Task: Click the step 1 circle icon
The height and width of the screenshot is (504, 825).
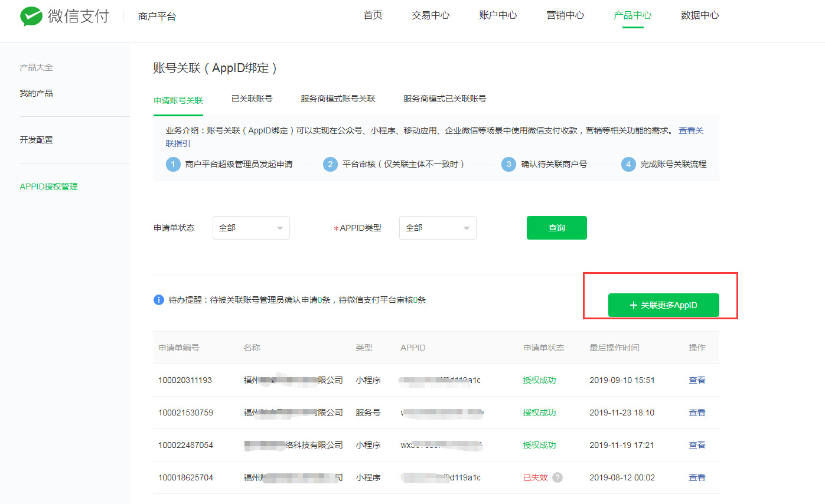Action: [173, 164]
